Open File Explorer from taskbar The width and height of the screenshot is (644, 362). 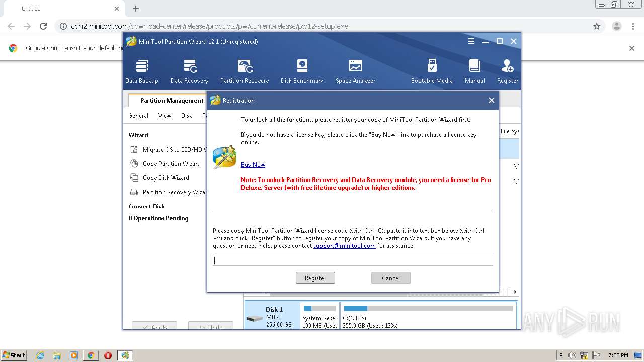[x=57, y=355]
